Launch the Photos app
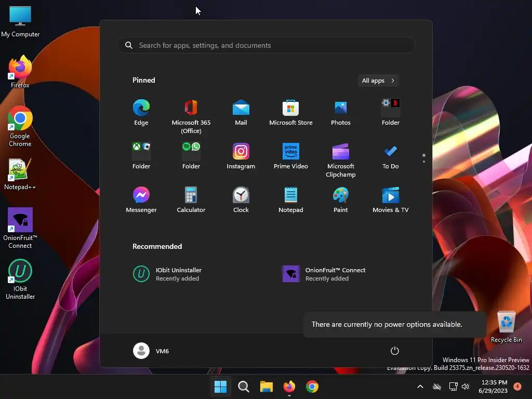 click(x=341, y=113)
